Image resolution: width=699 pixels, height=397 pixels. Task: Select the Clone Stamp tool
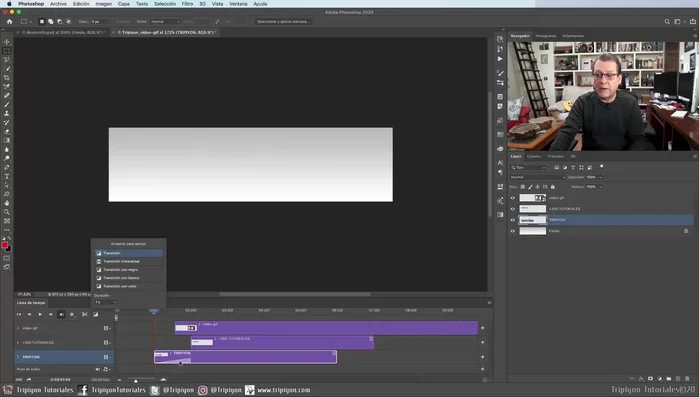(7, 114)
